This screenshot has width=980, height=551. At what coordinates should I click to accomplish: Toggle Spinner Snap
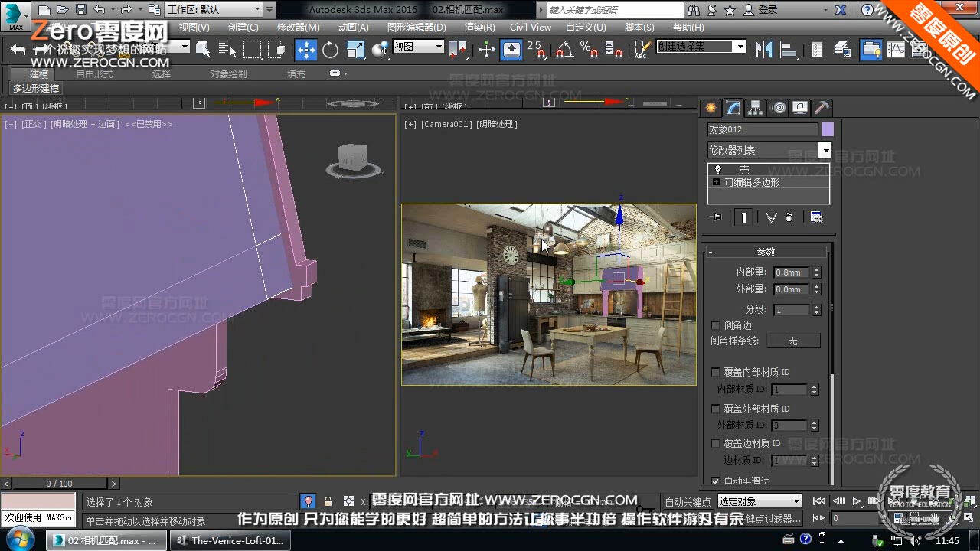613,50
